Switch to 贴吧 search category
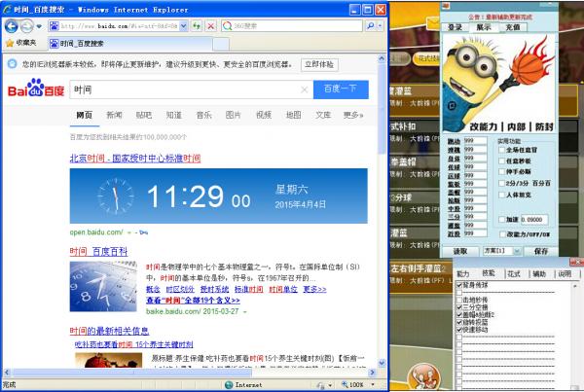 [144, 115]
